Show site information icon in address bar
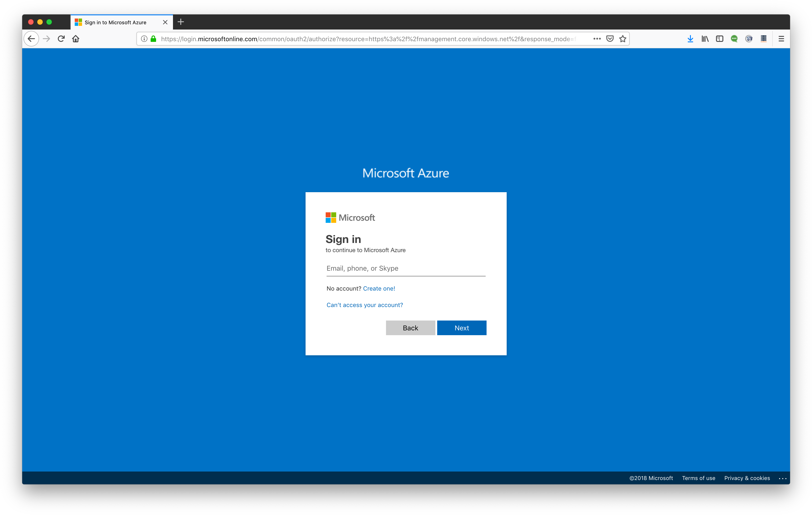Viewport: 812px width, 515px height. [x=144, y=39]
